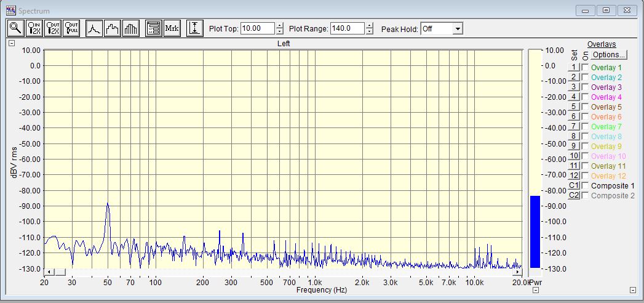Enable Overlay 10 checkbox
Image resolution: width=644 pixels, height=303 pixels.
585,156
